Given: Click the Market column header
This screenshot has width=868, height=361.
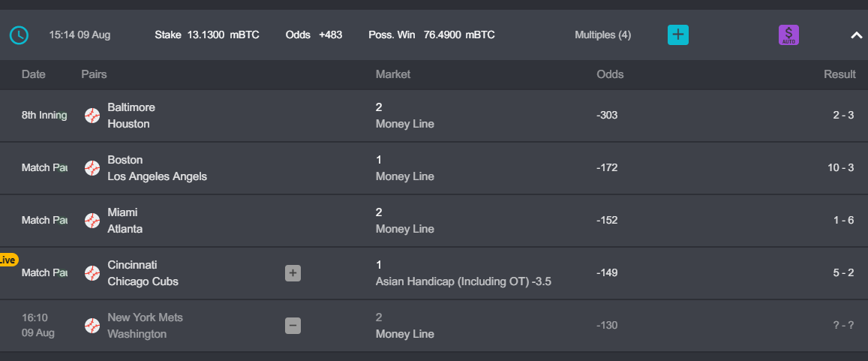Looking at the screenshot, I should pos(393,74).
